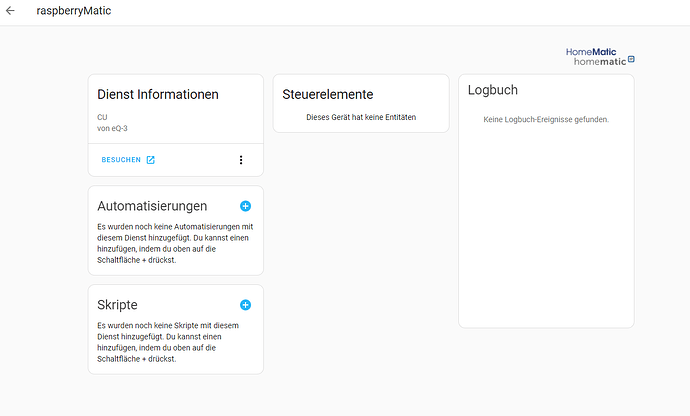This screenshot has height=416, width=690.
Task: Click the homematic IP logo
Action: (604, 62)
